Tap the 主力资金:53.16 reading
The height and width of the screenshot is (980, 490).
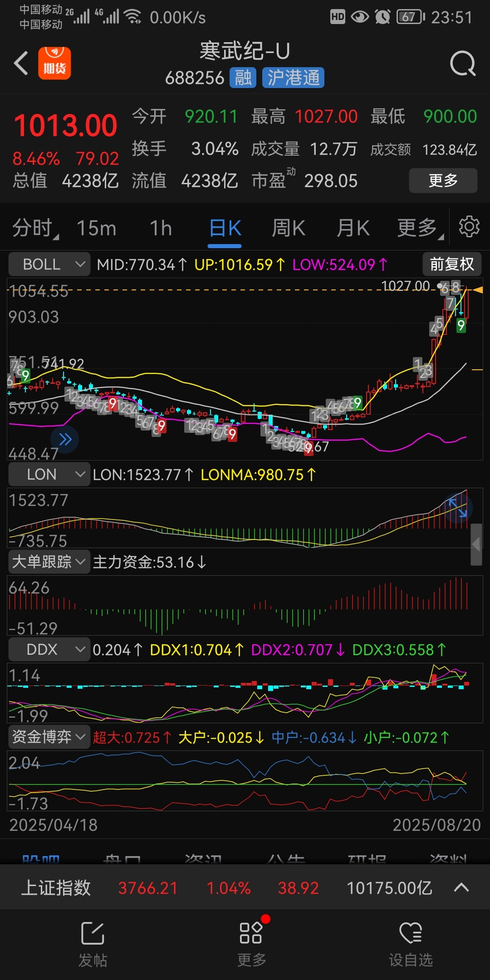(x=150, y=562)
